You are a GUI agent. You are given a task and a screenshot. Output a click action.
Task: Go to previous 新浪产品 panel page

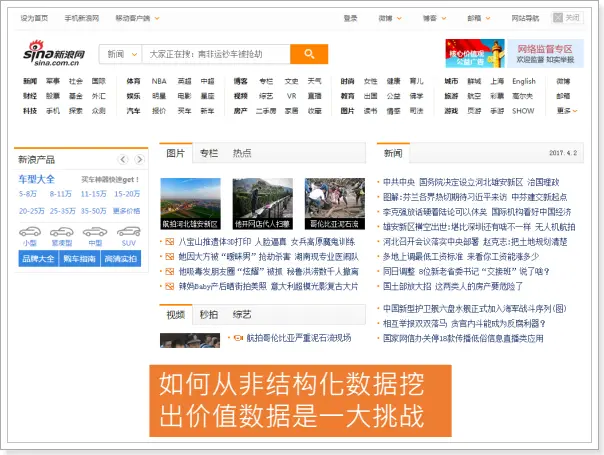(123, 160)
